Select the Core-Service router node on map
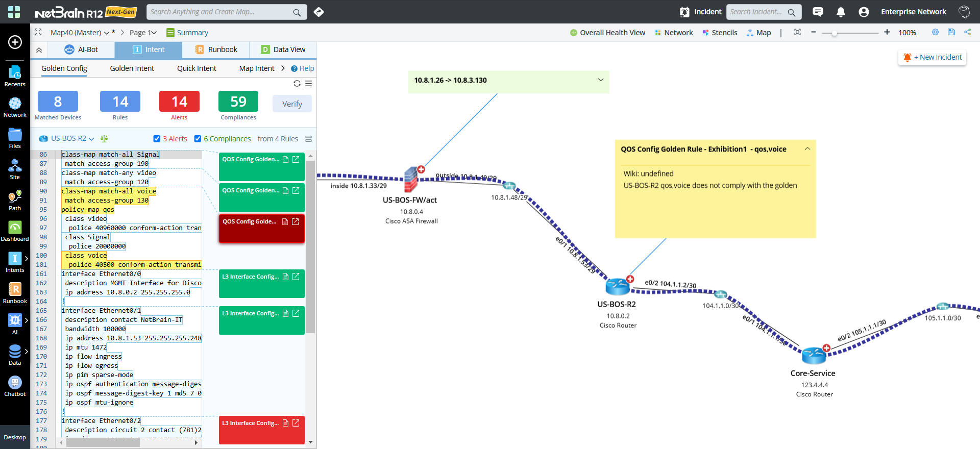 pos(814,355)
